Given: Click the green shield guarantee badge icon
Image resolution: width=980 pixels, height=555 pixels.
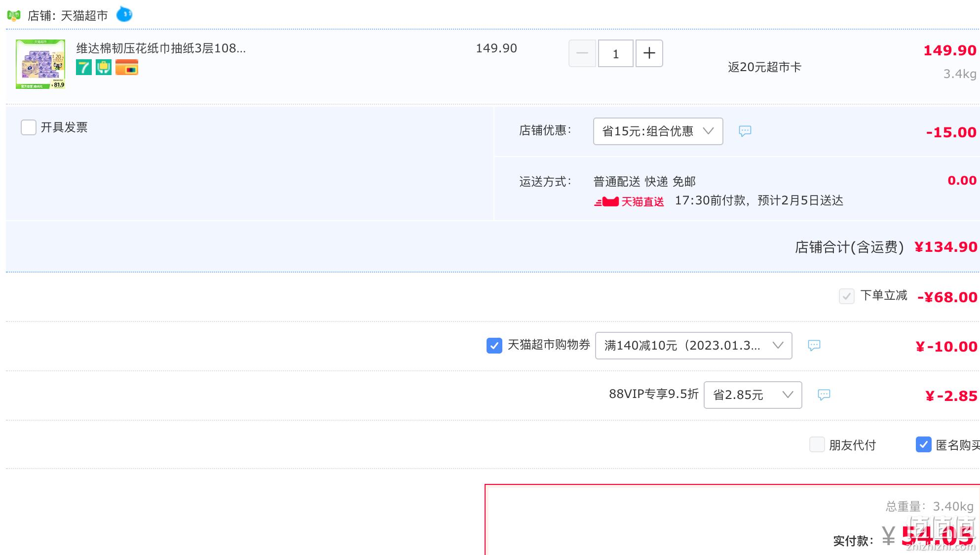Looking at the screenshot, I should point(104,67).
